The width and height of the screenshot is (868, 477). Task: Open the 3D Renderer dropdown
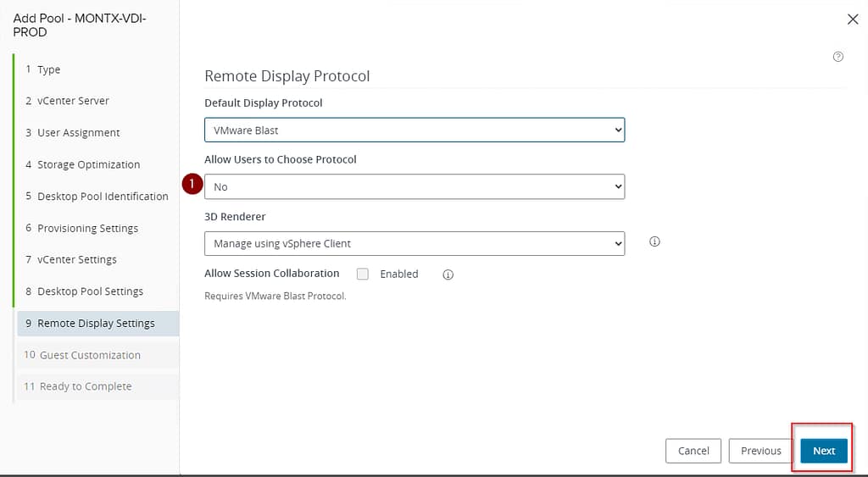click(x=415, y=243)
